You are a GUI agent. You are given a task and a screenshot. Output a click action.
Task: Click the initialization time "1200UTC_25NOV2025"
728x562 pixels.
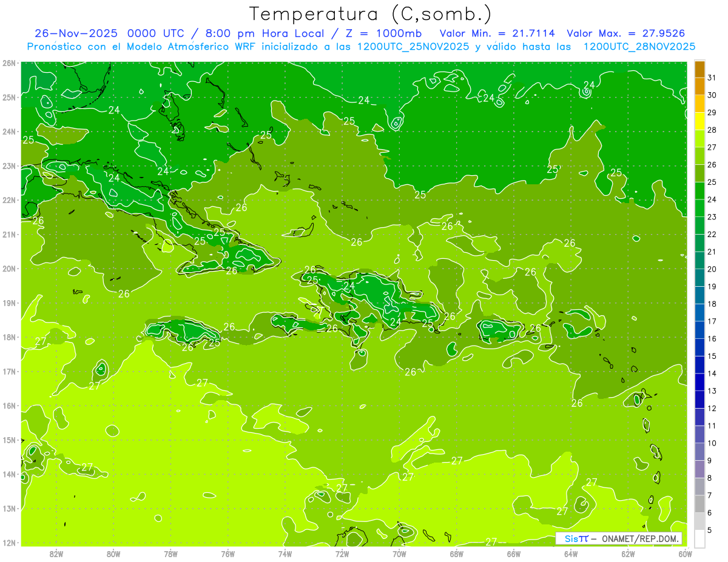[x=411, y=47]
